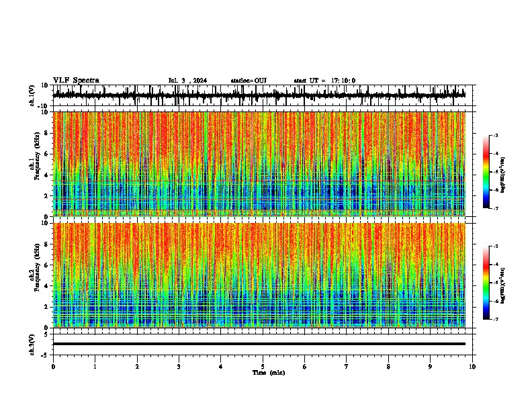
Task: Click the ch.1 frequency axis 8 tick label
Action: click(46, 133)
